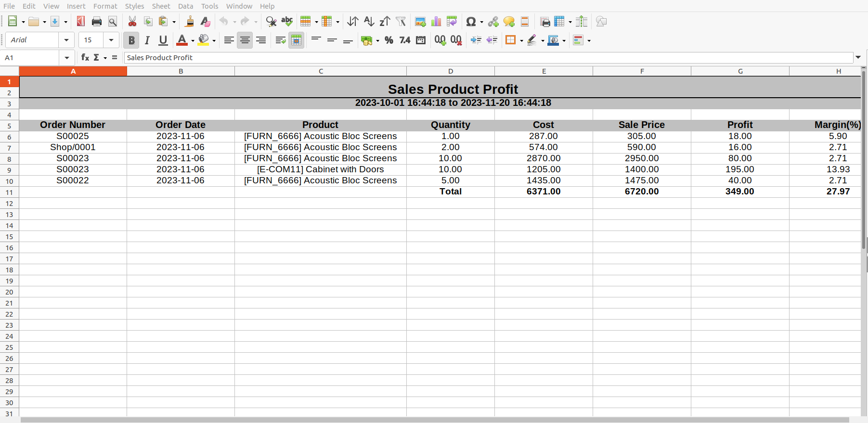Click the Insert Special Character omega icon
Viewport: 868px width, 423px height.
click(x=471, y=22)
